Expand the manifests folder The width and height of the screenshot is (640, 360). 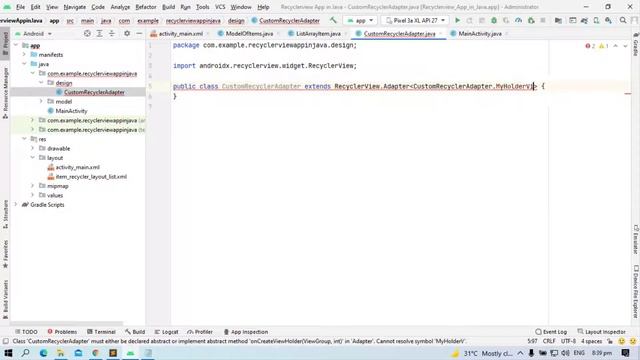pos(24,54)
